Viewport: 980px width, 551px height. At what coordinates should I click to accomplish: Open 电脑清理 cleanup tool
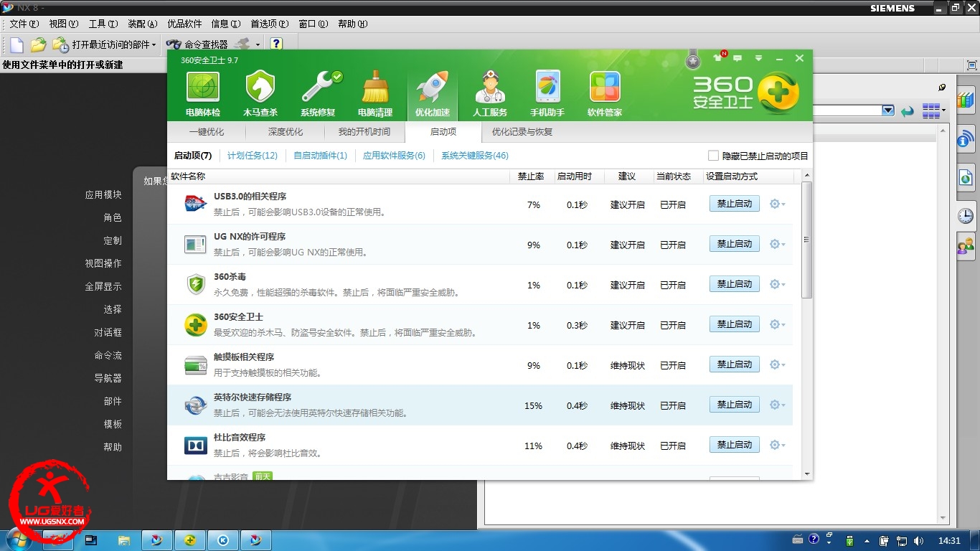pyautogui.click(x=375, y=93)
